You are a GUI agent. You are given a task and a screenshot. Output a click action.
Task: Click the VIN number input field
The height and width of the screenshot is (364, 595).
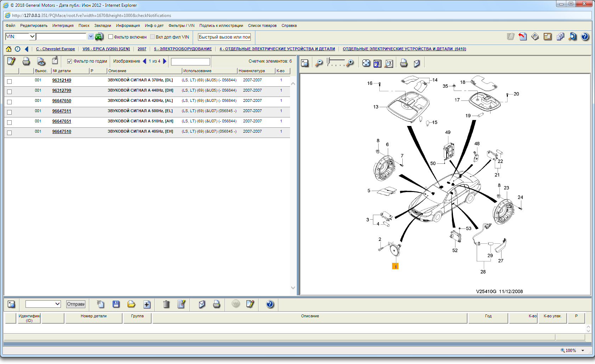click(x=62, y=36)
